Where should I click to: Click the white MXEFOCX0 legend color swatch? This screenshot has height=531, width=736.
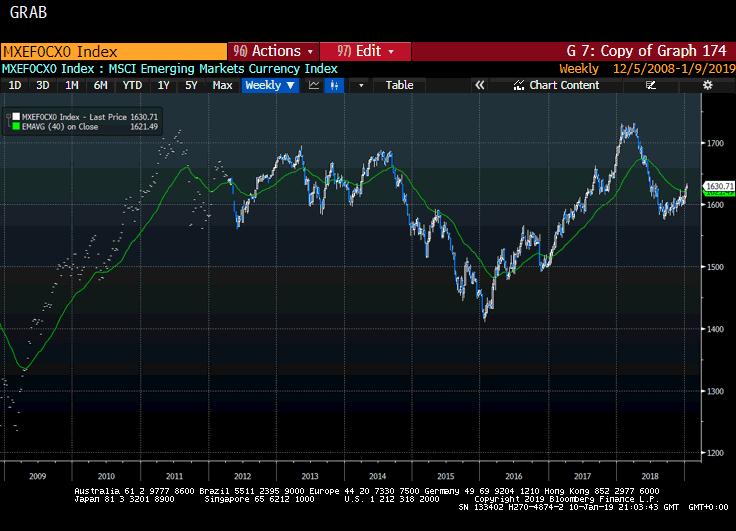(x=15, y=117)
